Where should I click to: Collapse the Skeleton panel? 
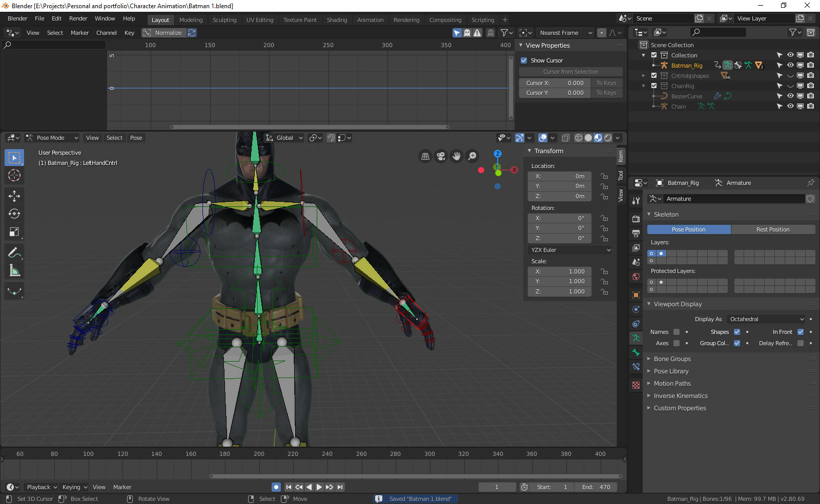point(666,215)
